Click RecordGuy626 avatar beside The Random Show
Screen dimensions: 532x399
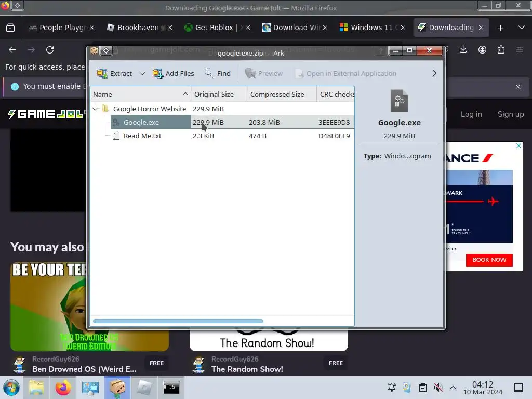[199, 365]
